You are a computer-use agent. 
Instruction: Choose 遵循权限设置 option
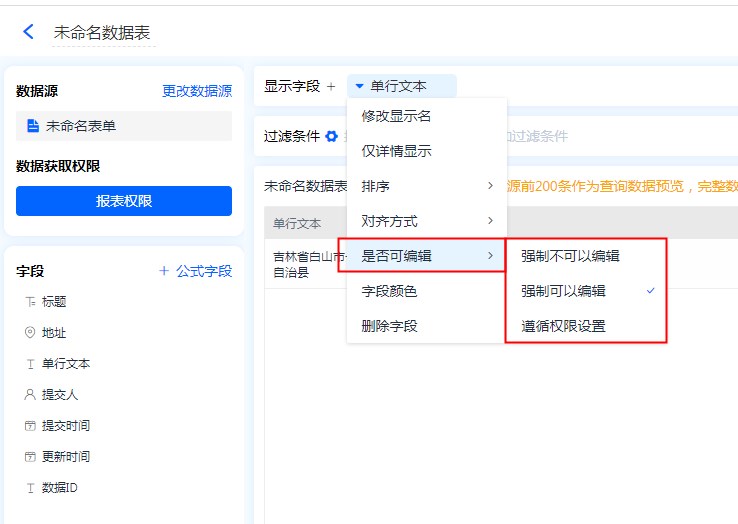563,326
